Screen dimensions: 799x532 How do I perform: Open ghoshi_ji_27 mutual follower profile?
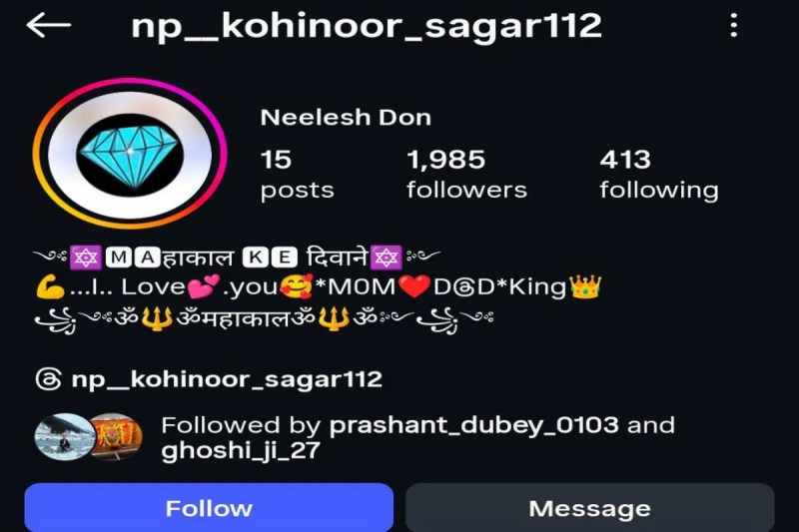241,451
